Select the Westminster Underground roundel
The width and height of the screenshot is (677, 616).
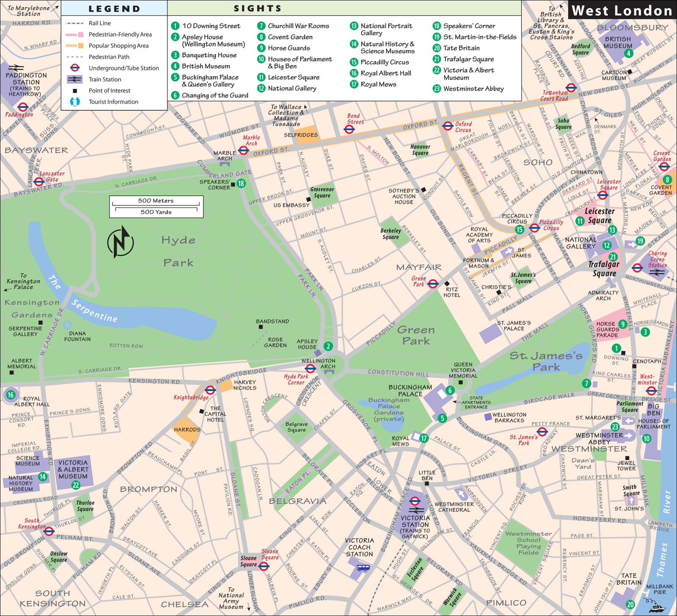coord(652,391)
